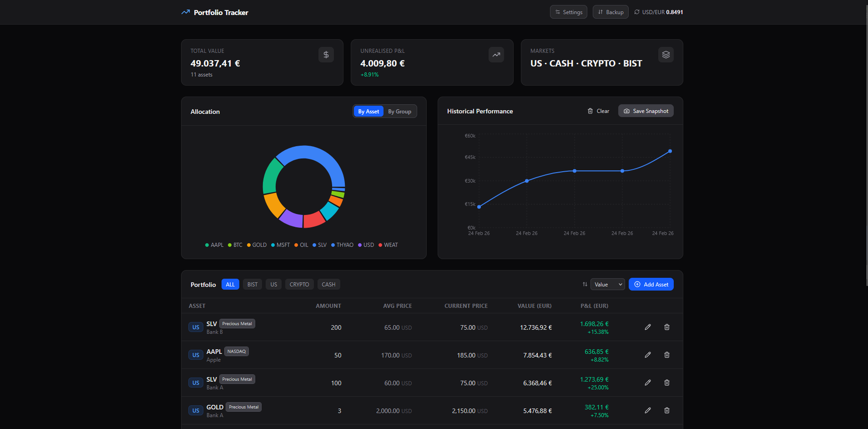This screenshot has width=868, height=429.
Task: Switch allocation view to By Group
Action: [400, 111]
